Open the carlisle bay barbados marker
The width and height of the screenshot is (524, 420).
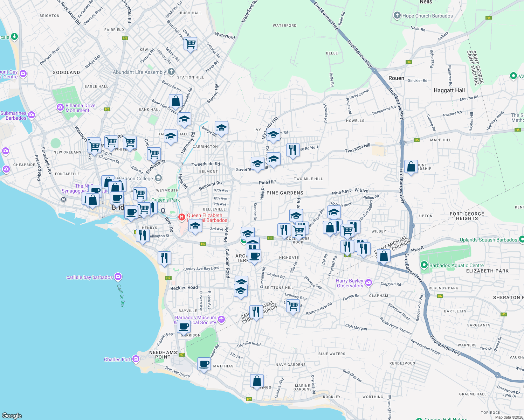pyautogui.click(x=118, y=277)
